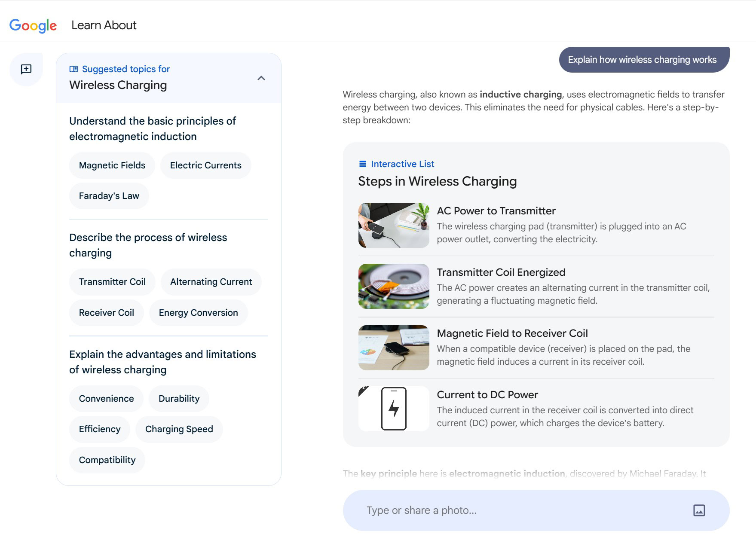Click the upload photo icon in input box
The width and height of the screenshot is (756, 534).
(x=699, y=510)
